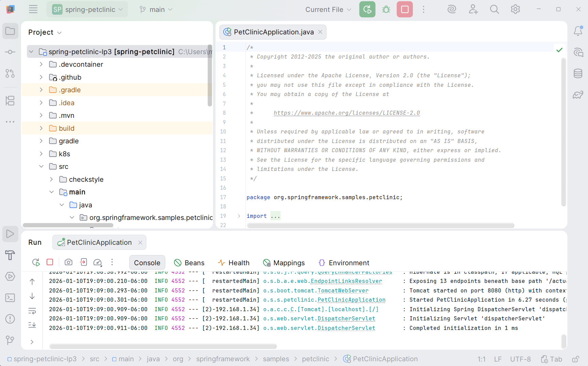
Task: Click the console down arrow
Action: pos(32,296)
